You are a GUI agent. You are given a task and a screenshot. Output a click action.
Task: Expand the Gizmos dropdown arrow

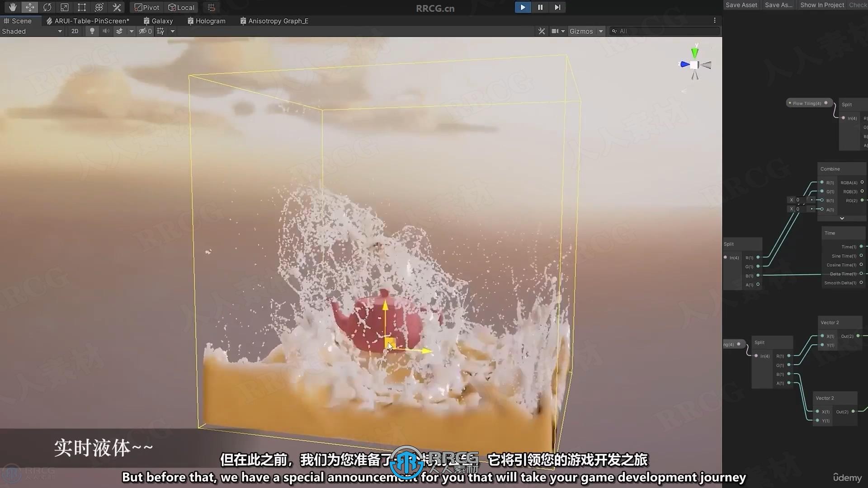coord(601,31)
